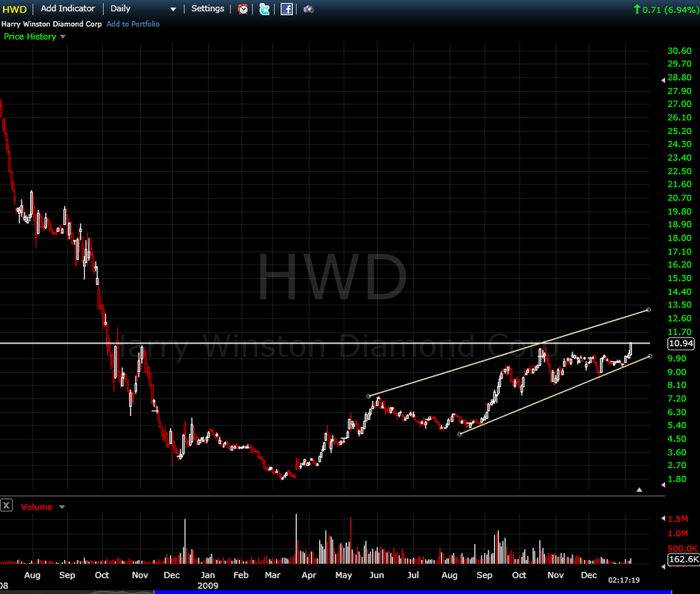This screenshot has height=594, width=700.
Task: Click the blue horizontal scrollbar at the bottom
Action: [x=413, y=592]
